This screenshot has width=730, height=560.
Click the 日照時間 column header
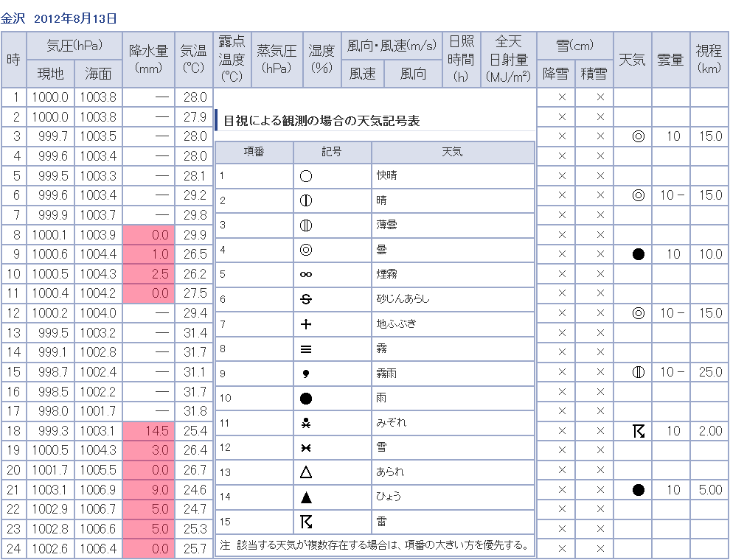tap(462, 60)
